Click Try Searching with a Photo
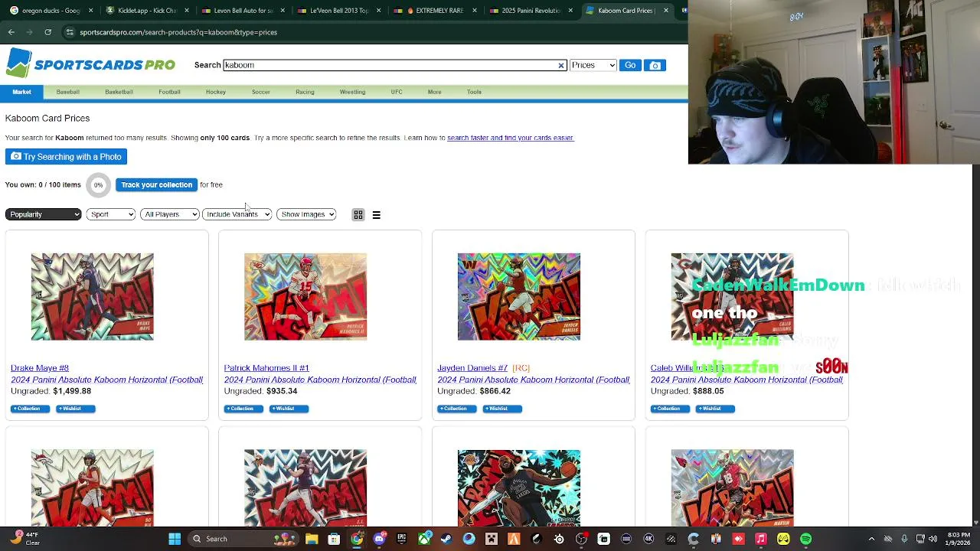The width and height of the screenshot is (980, 551). [x=66, y=157]
